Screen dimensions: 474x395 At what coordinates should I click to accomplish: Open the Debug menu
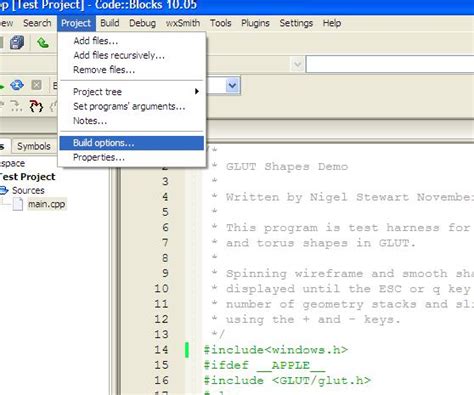point(142,23)
